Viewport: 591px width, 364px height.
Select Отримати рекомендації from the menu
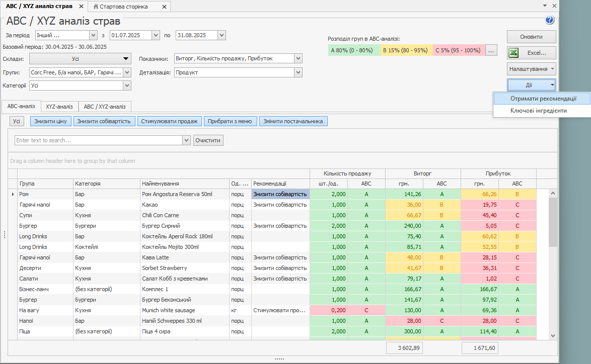pos(543,99)
